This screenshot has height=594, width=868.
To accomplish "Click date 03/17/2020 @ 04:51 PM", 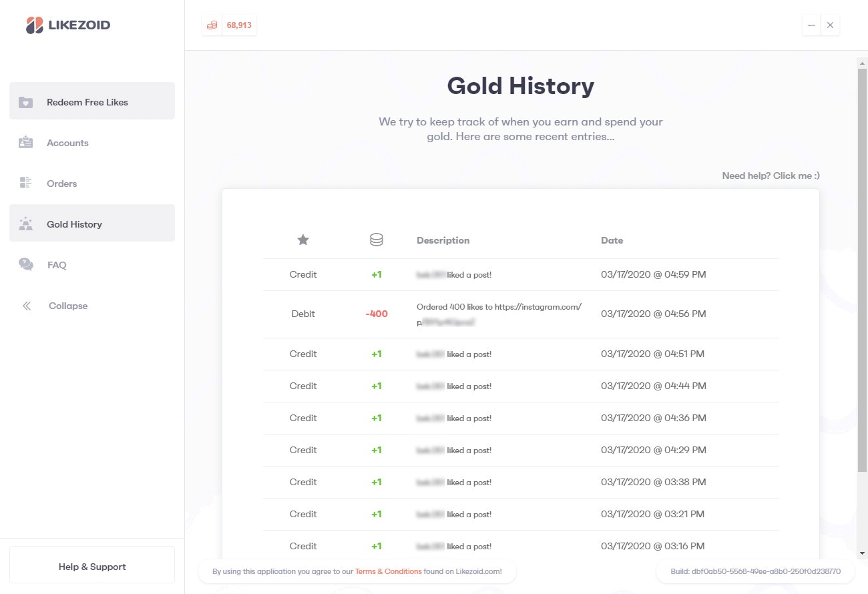I will click(x=652, y=354).
